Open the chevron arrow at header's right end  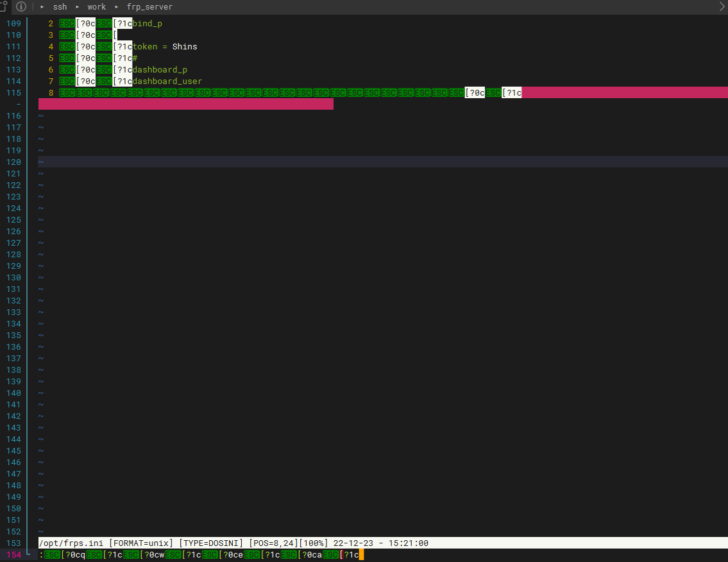click(722, 6)
